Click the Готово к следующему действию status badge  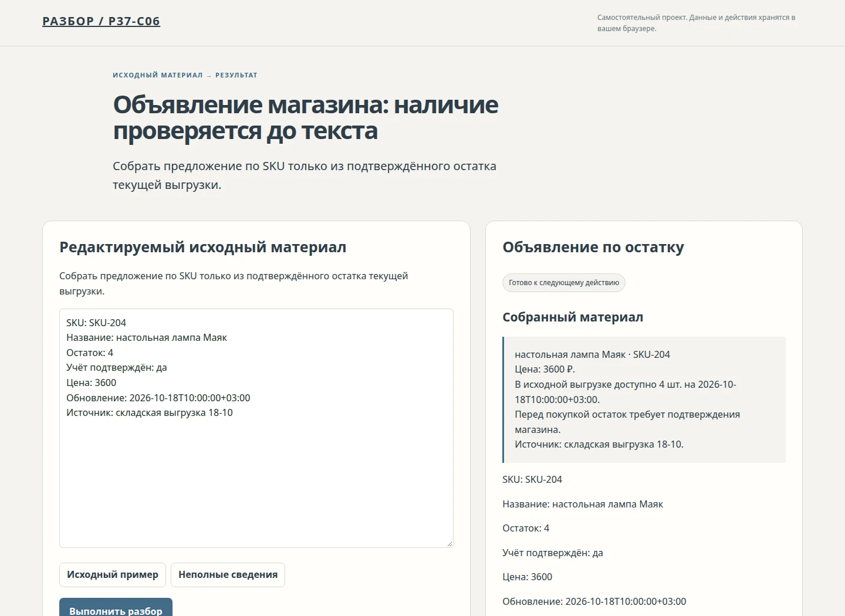point(564,283)
